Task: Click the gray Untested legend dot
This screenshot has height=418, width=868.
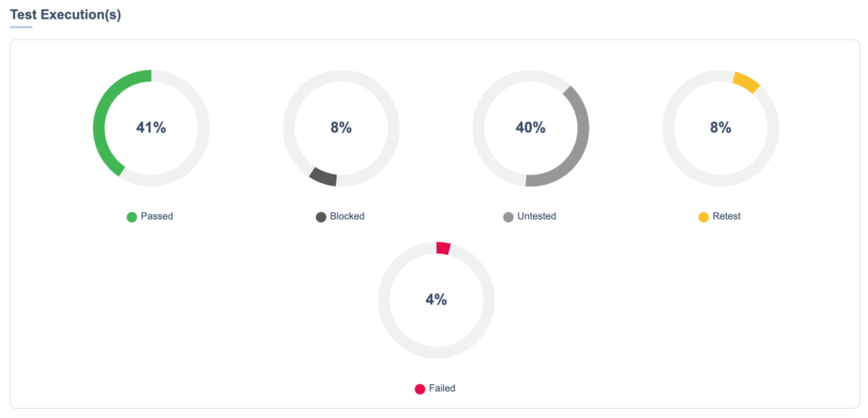Action: (x=509, y=217)
